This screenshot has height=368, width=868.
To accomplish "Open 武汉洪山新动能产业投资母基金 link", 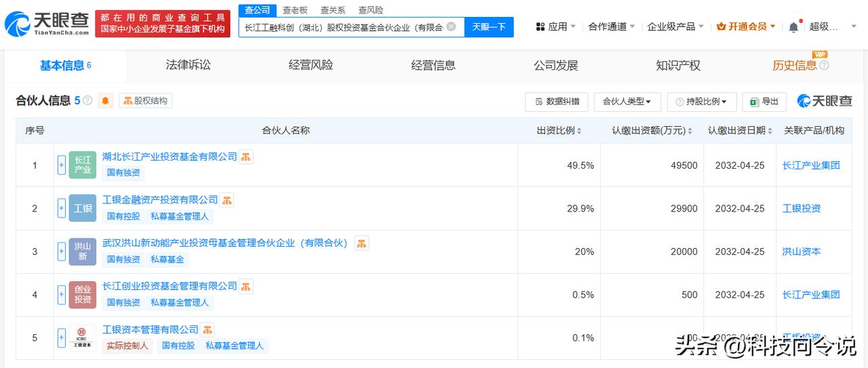I will (226, 243).
